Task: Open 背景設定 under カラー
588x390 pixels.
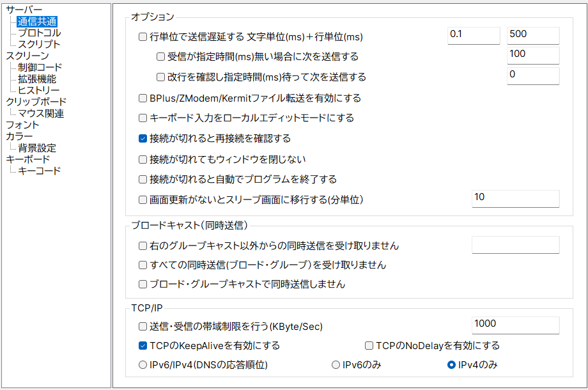Action: 37,148
